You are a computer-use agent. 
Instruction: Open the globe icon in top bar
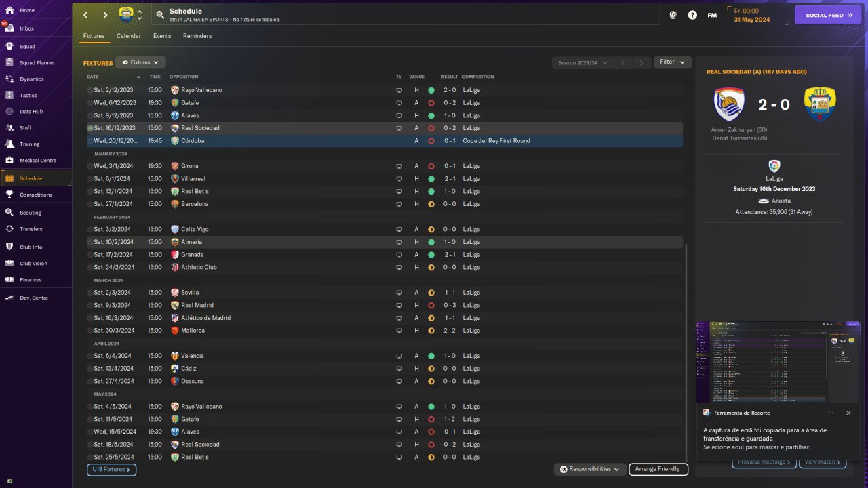point(673,15)
